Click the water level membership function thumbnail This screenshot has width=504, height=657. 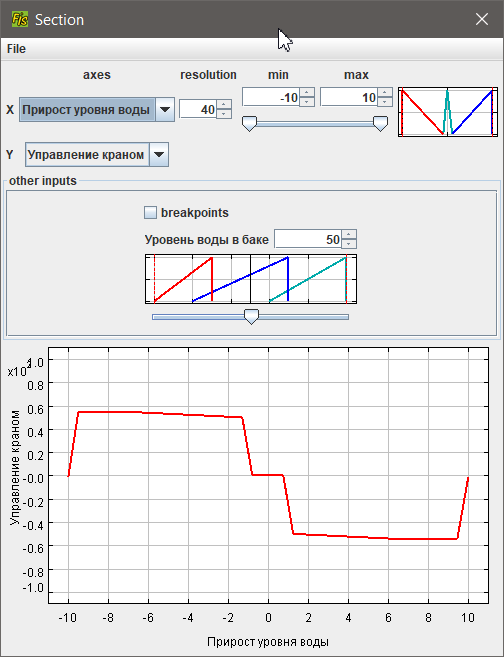(251, 279)
